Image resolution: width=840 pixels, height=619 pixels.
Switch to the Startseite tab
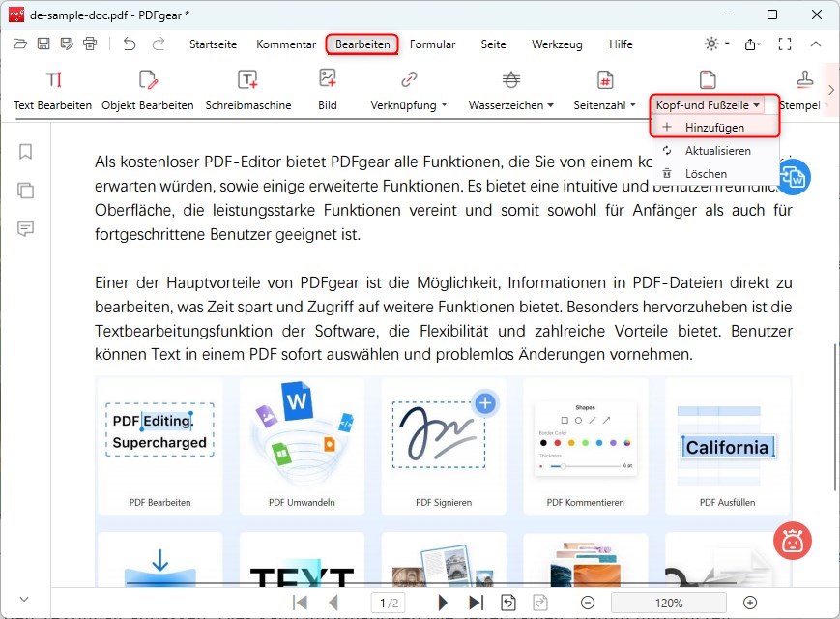[x=213, y=44]
